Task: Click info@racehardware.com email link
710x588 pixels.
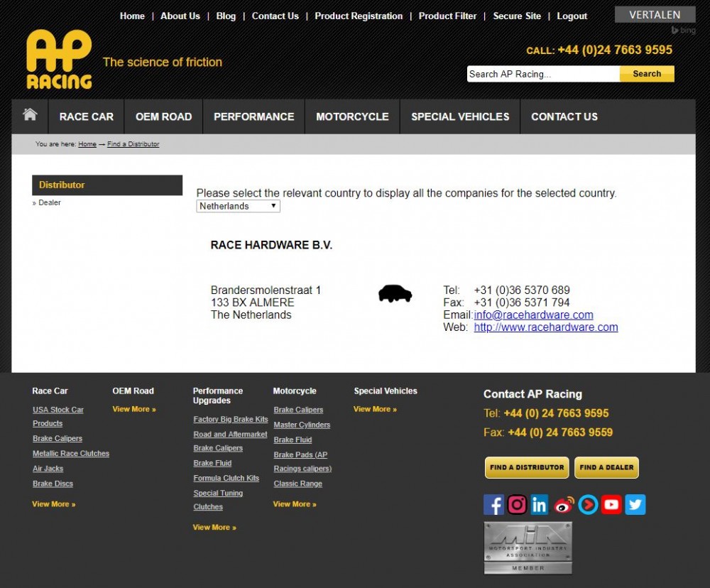Action: tap(533, 315)
